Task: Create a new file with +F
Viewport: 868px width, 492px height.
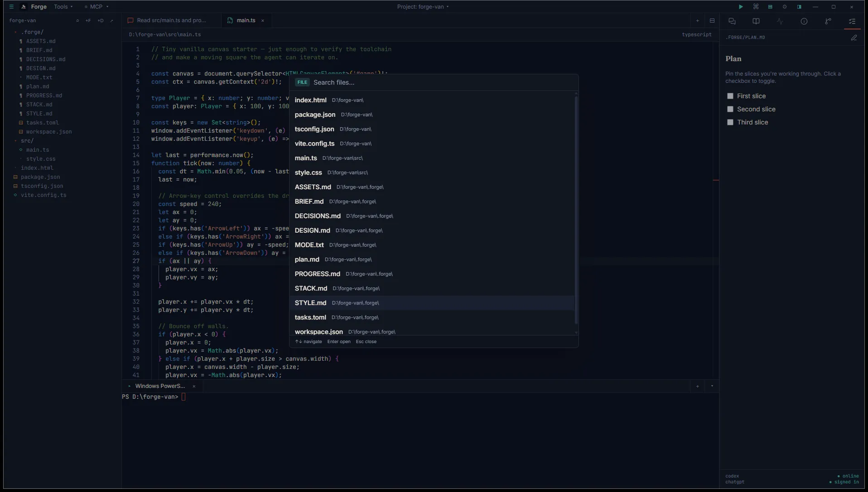Action: pyautogui.click(x=88, y=20)
